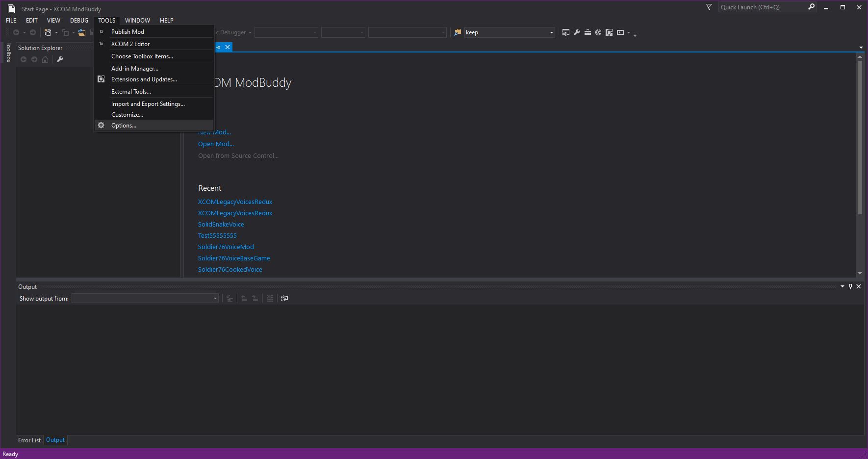Click the New Project toolbar icon

coord(48,32)
